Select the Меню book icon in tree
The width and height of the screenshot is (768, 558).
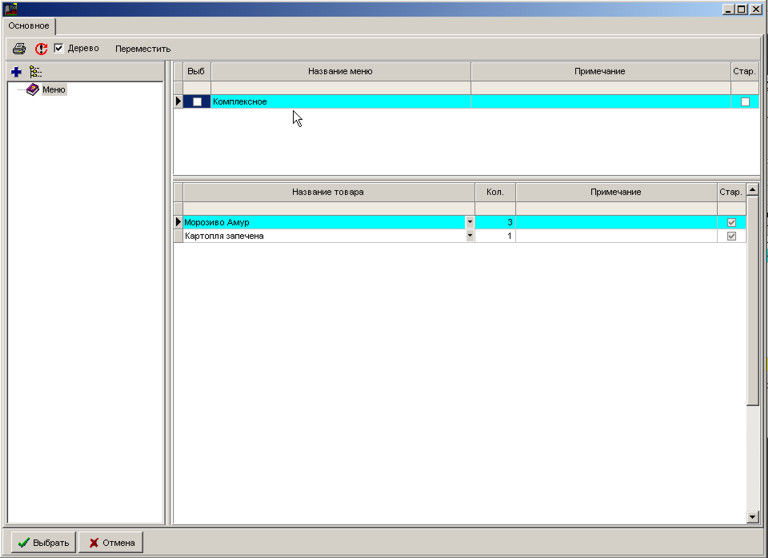(x=32, y=89)
